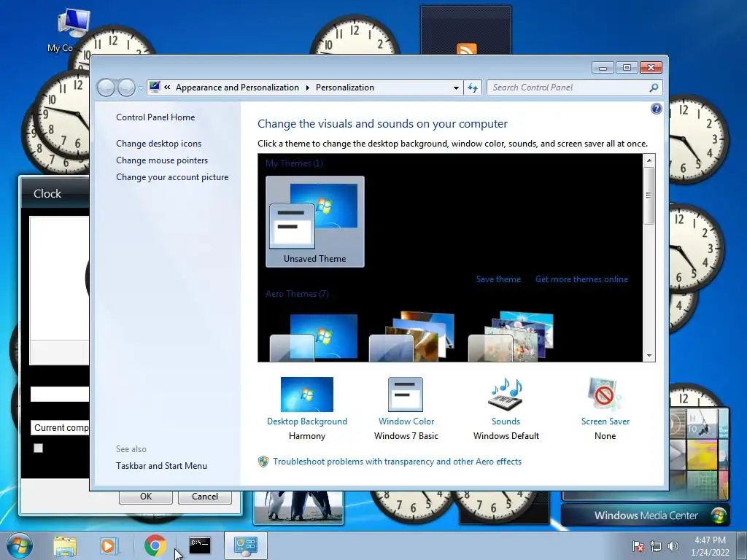Open the recent pages dropdown arrow
The height and width of the screenshot is (560, 747).
[141, 88]
